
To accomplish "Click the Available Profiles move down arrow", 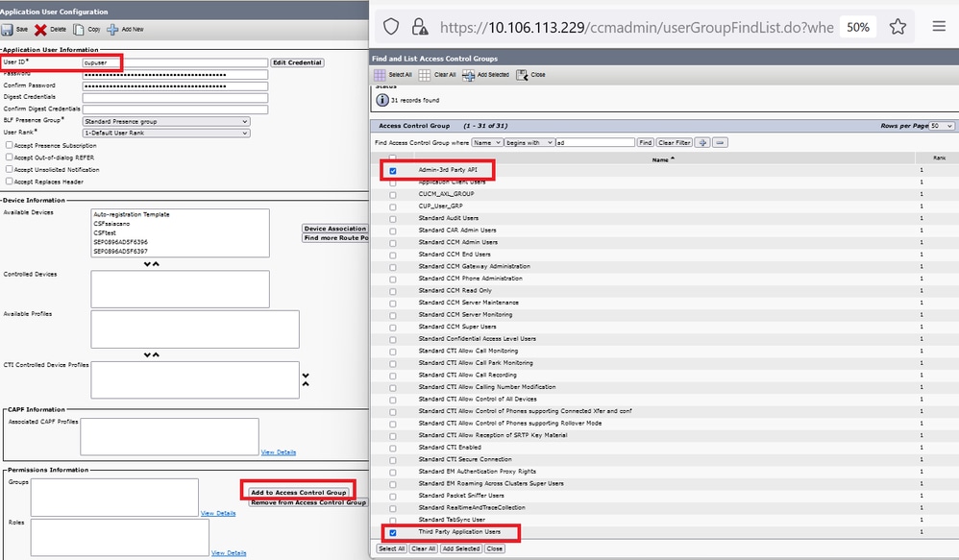I will (147, 354).
